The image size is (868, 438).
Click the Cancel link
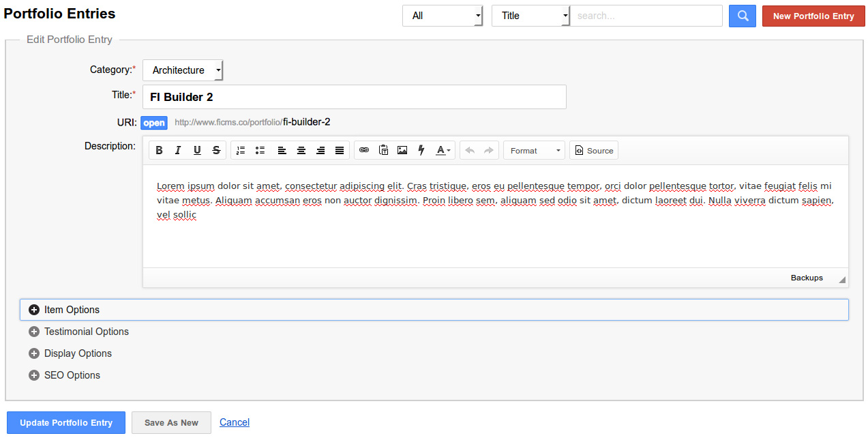click(x=235, y=423)
